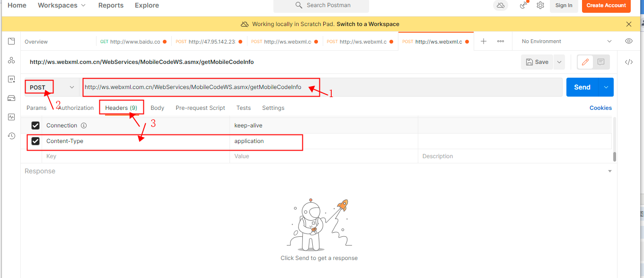Viewport: 644px width, 278px height.
Task: Open the Params tab
Action: (36, 108)
